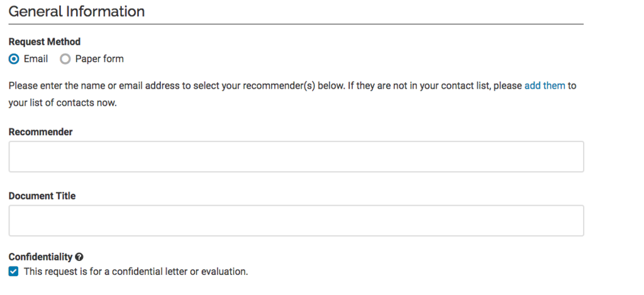Select the Email request method radio button
Viewport: 644px width, 295px height.
pos(14,59)
